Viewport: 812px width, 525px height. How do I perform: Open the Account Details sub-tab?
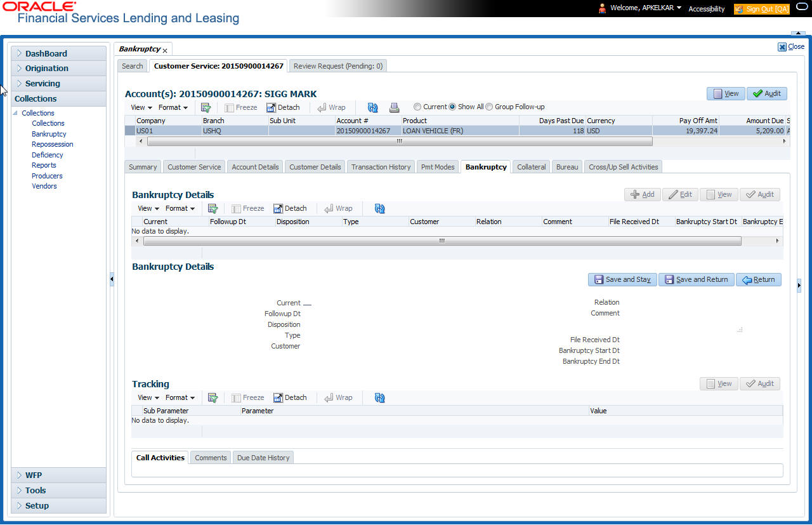pyautogui.click(x=255, y=167)
